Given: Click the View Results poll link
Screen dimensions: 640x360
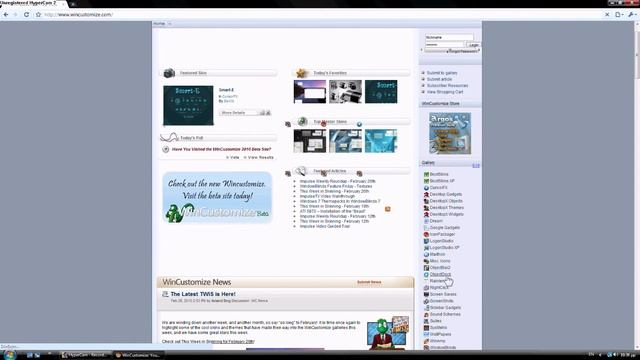Looking at the screenshot, I should pyautogui.click(x=259, y=157).
